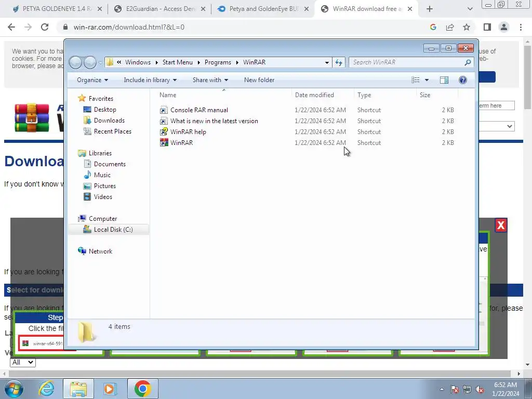Open Chrome profile avatar
Screen dimensions: 532x399
(504, 27)
